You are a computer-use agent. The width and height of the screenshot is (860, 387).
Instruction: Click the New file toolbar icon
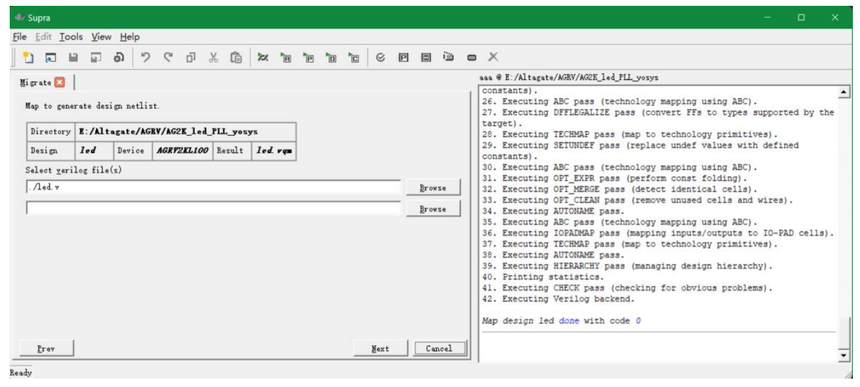[29, 57]
